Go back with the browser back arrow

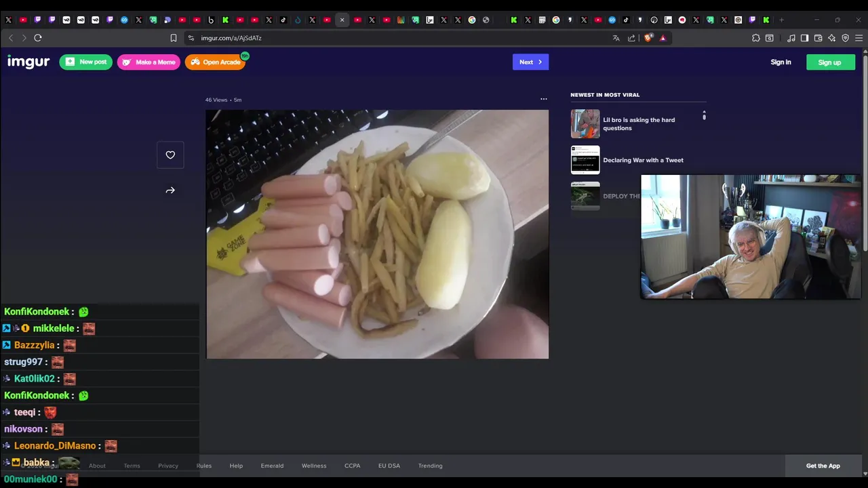coord(10,38)
